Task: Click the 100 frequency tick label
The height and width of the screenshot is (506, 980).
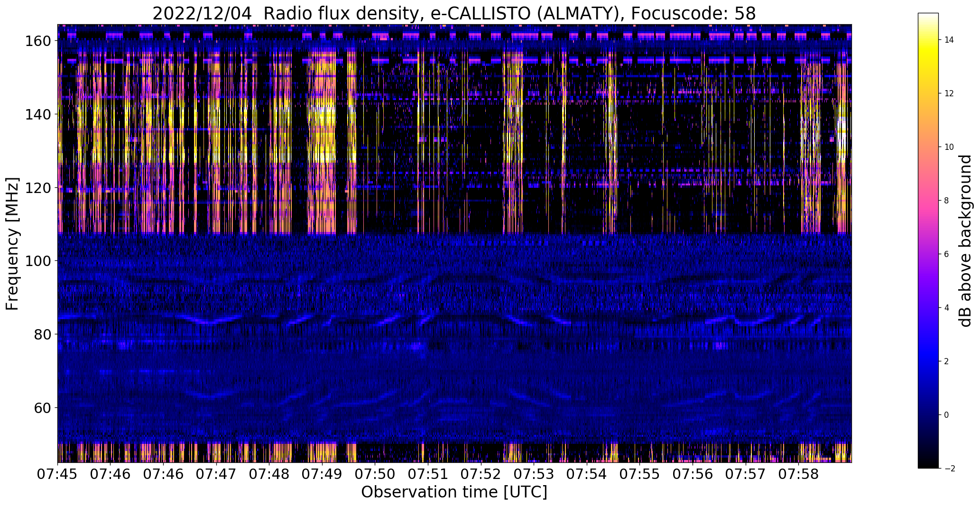Action: click(x=38, y=261)
